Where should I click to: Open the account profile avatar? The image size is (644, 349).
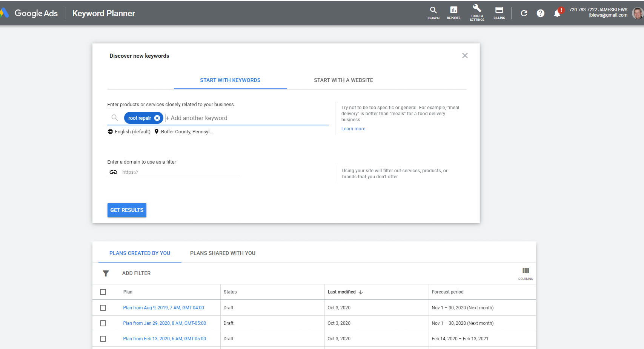(x=638, y=13)
